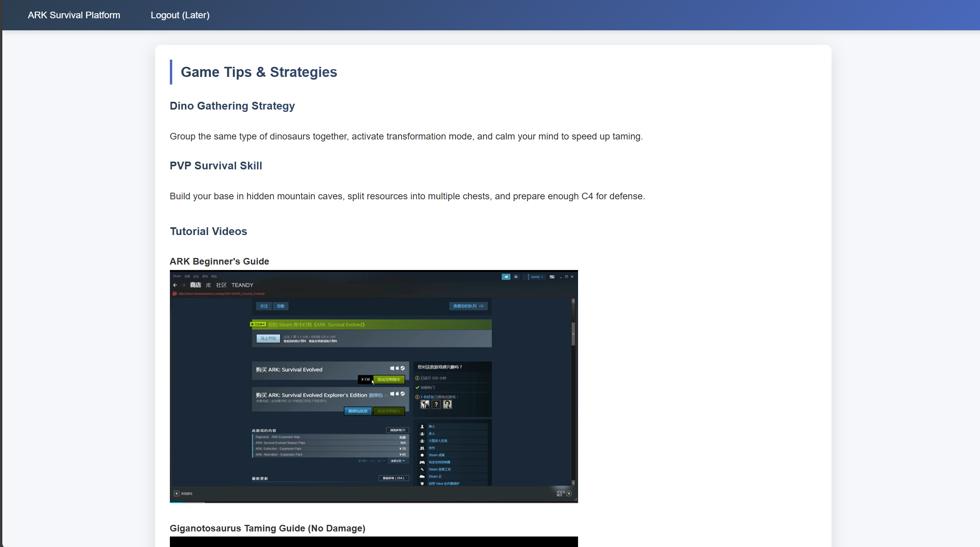Open the leandy account dropdown
This screenshot has width=980, height=547.
point(535,277)
